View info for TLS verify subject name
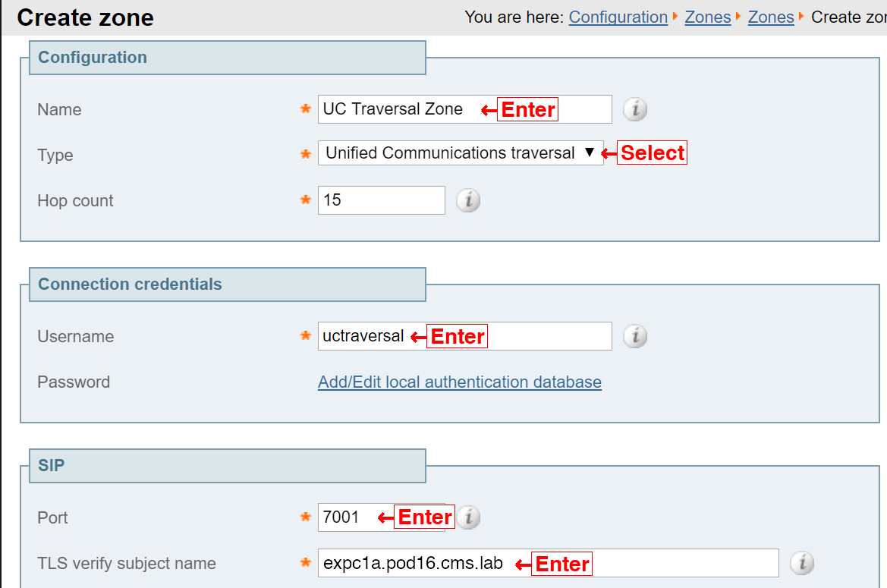Viewport: 887px width, 588px height. click(x=801, y=562)
